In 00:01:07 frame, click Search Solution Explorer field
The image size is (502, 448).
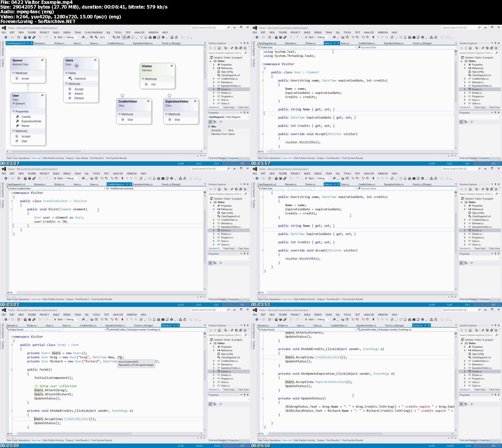(x=226, y=53)
